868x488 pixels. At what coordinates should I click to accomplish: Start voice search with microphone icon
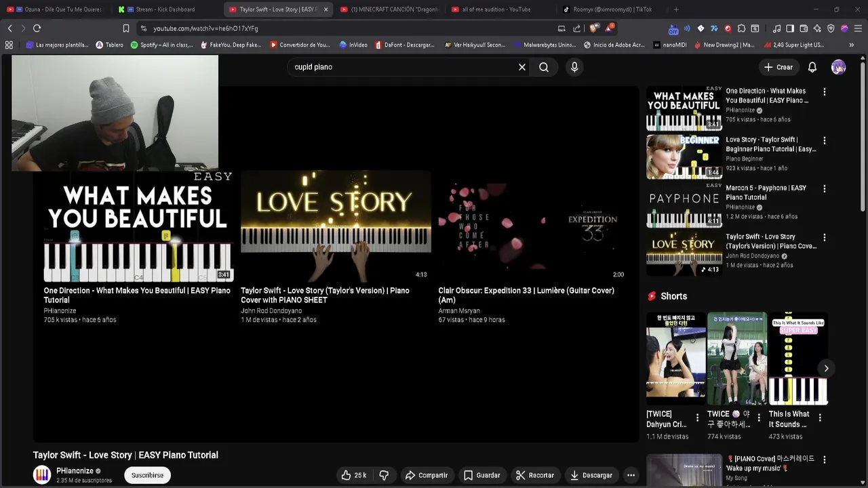574,67
